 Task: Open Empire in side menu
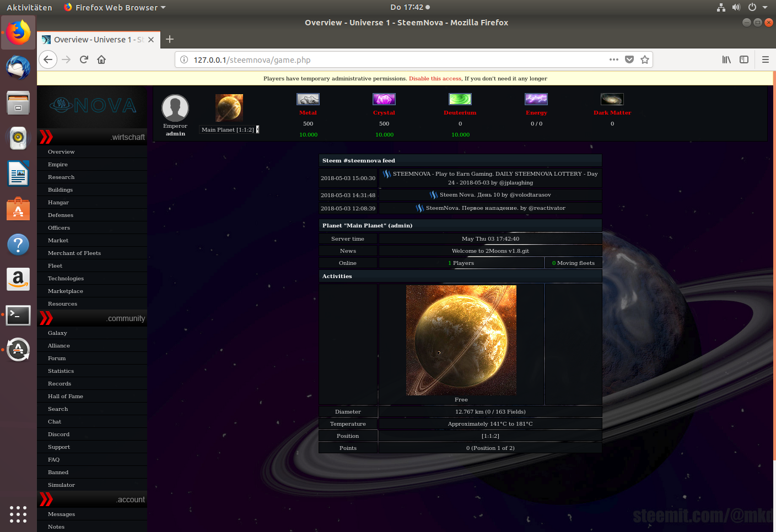[58, 164]
